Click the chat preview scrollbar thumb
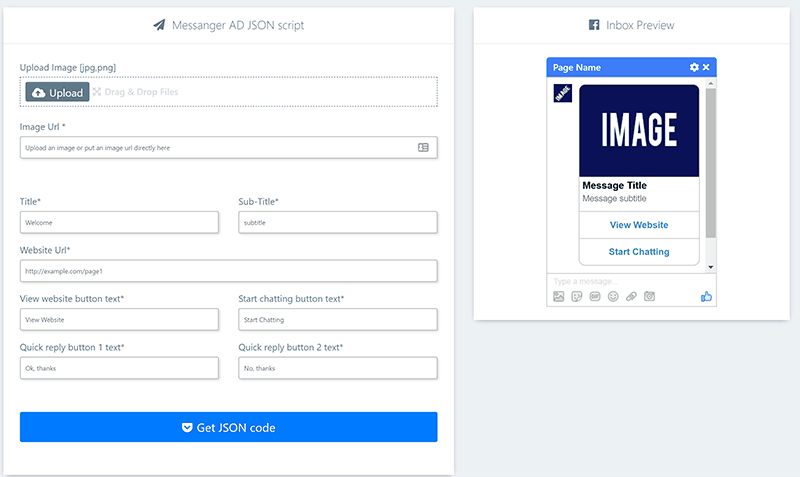 pos(711,163)
